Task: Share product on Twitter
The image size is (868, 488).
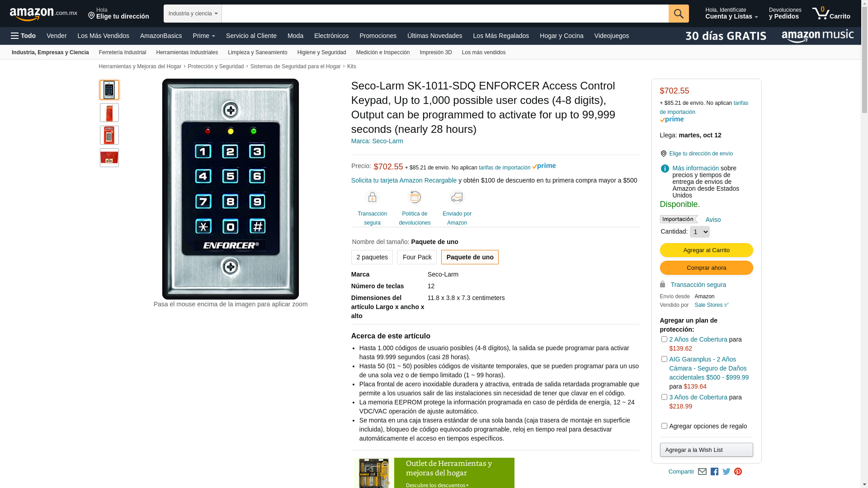Action: coord(726,472)
